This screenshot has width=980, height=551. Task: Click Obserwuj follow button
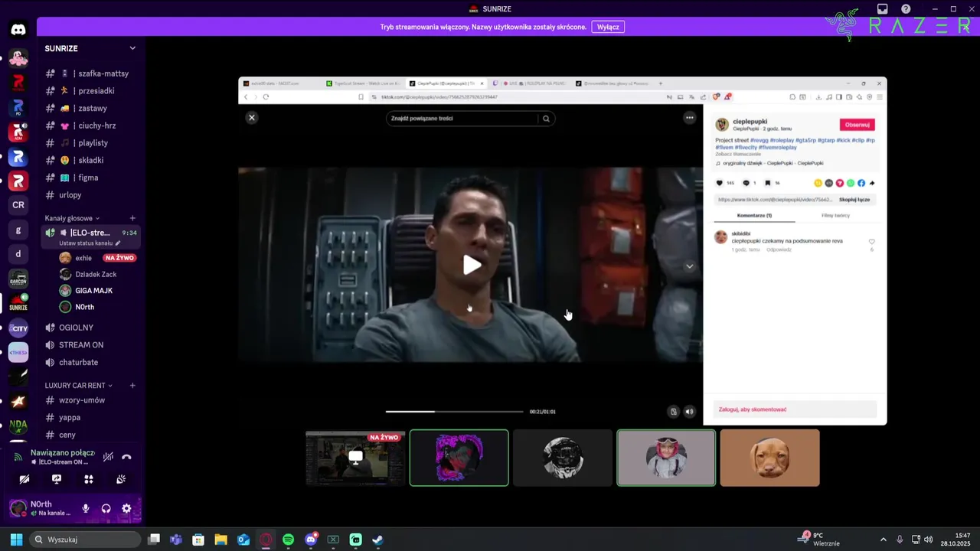857,125
